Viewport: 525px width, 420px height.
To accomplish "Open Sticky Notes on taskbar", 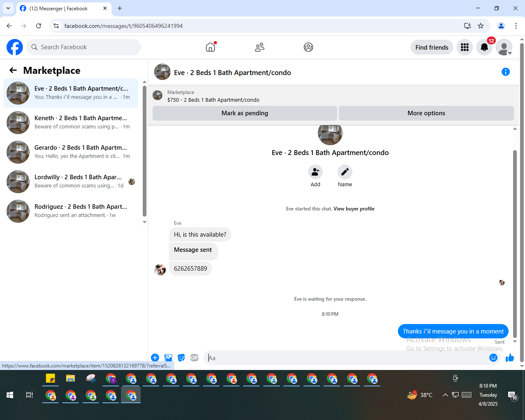I will click(x=50, y=379).
